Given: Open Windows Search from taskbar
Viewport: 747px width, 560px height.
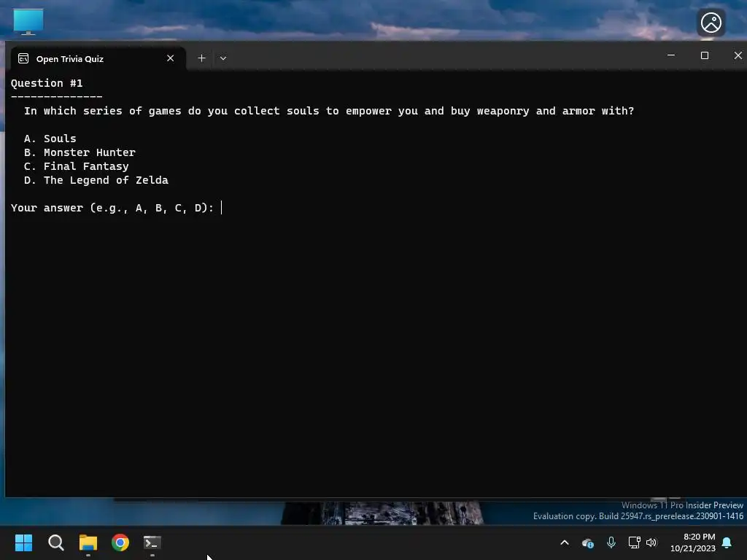Looking at the screenshot, I should [55, 542].
